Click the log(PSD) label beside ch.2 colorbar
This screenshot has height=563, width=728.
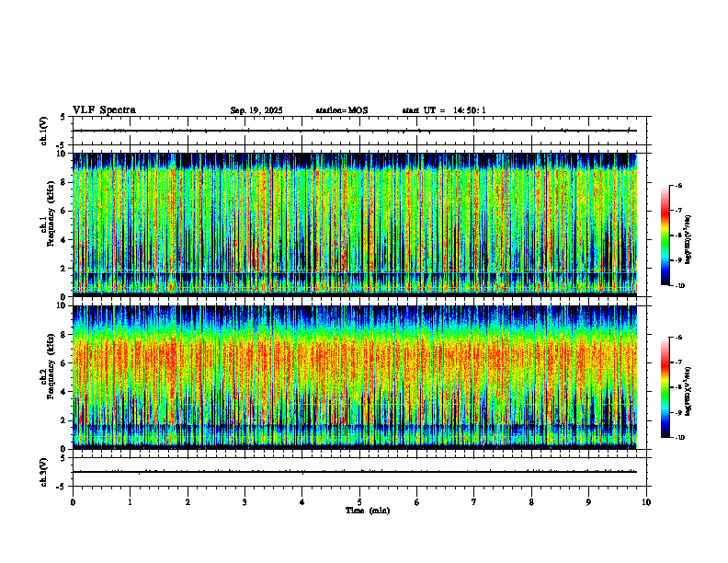click(x=688, y=391)
